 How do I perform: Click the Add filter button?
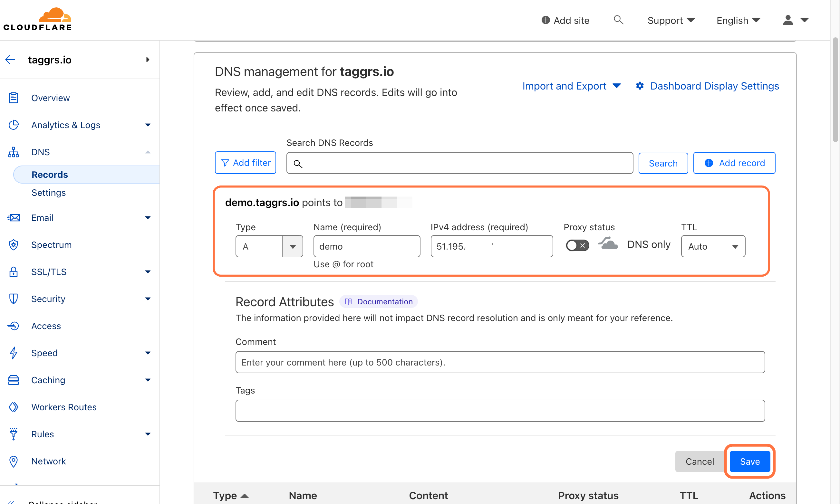245,163
